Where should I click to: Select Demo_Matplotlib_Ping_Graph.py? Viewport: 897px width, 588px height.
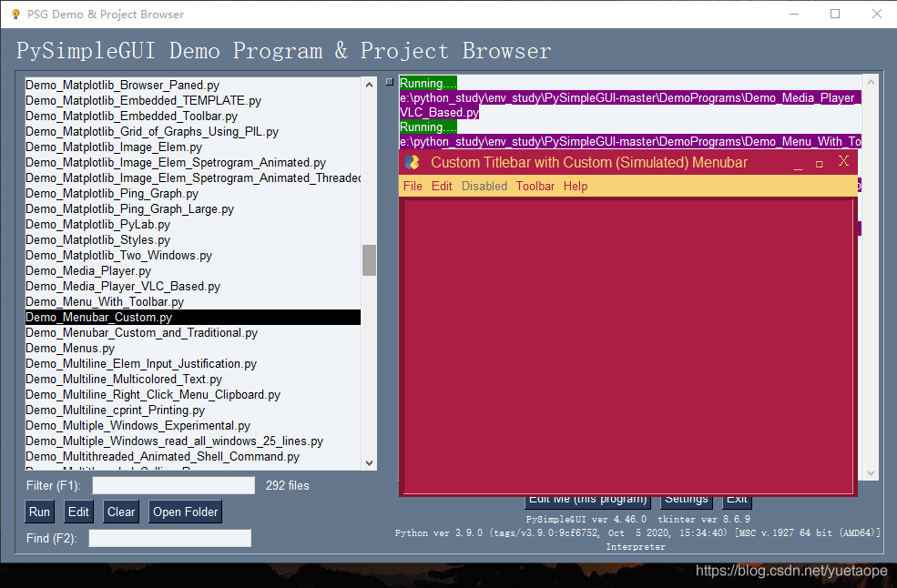point(193,193)
